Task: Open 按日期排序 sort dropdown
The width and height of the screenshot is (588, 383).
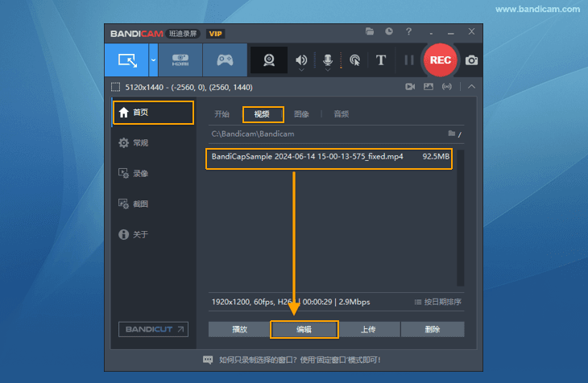Action: click(437, 302)
